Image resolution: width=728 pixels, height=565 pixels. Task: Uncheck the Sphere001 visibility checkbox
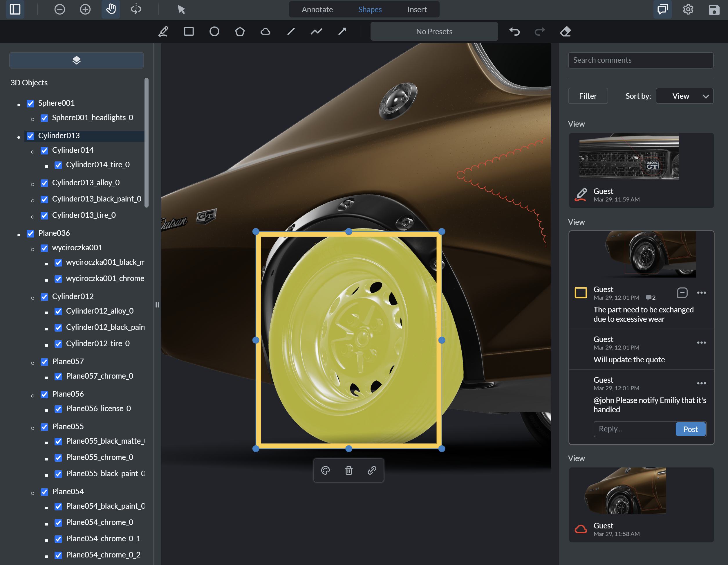pyautogui.click(x=31, y=103)
